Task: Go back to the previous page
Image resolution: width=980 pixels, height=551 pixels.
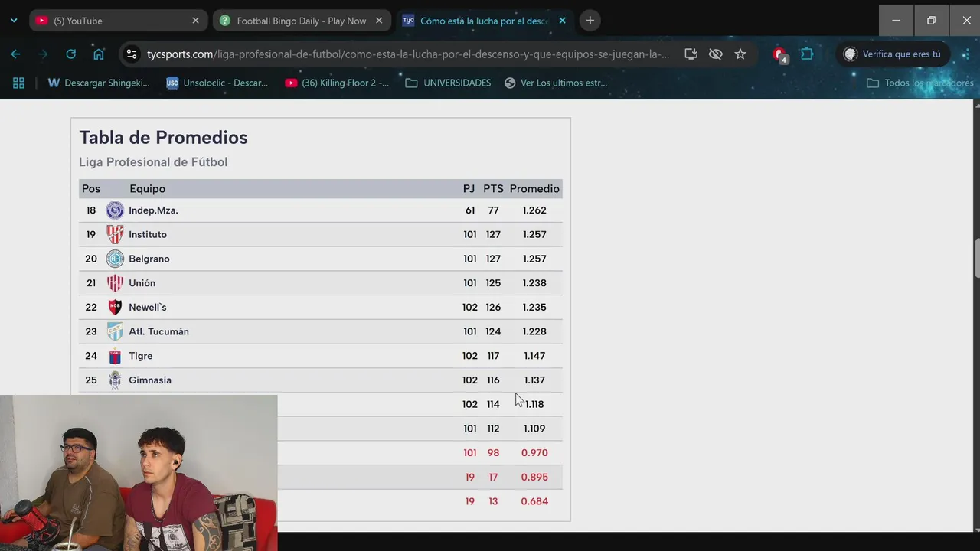Action: point(15,54)
